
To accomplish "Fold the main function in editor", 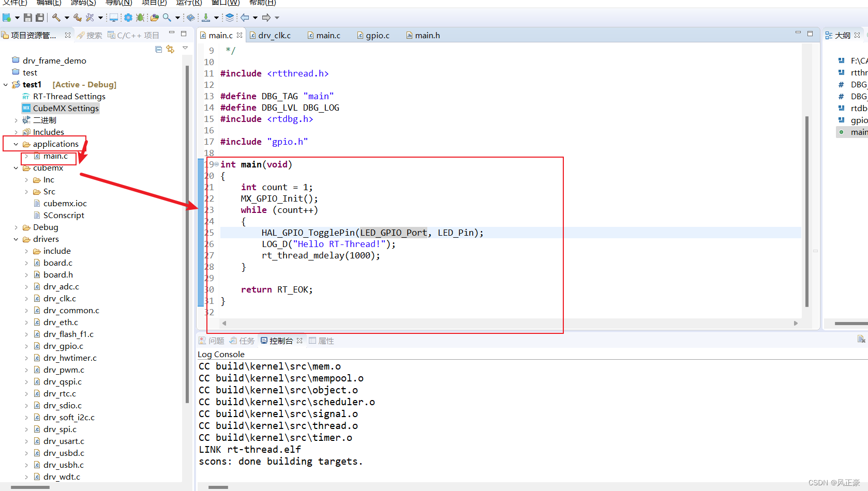I will 217,164.
